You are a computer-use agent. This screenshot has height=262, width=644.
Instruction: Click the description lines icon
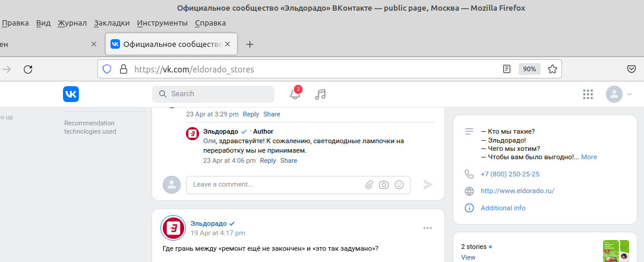(469, 131)
